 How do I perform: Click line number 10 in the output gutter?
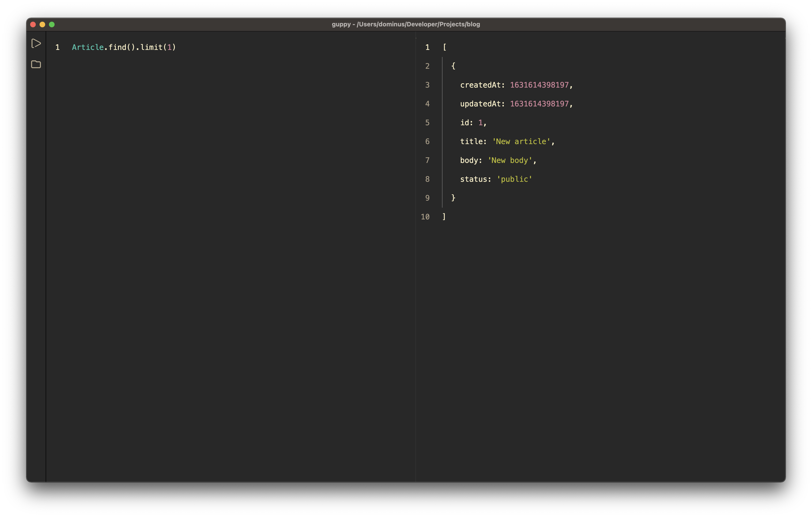425,217
